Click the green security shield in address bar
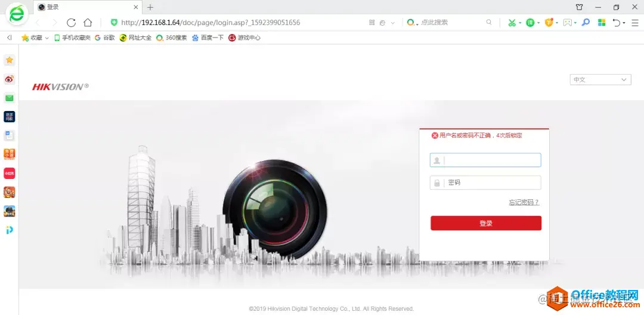The height and width of the screenshot is (315, 644). 114,23
